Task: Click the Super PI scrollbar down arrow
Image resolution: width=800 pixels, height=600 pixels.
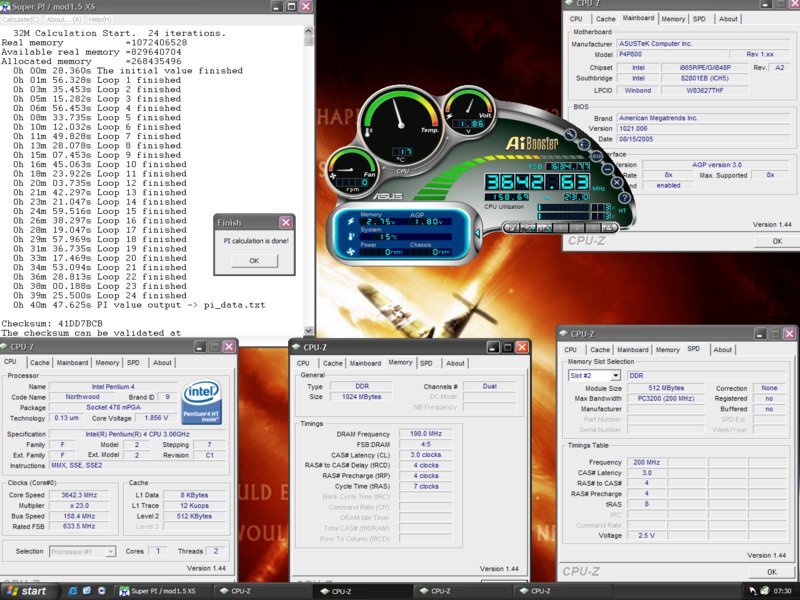Action: 308,331
